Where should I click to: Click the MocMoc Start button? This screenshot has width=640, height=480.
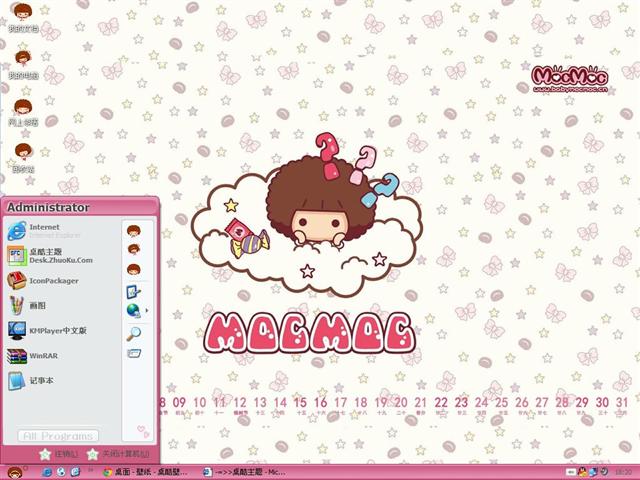coord(15,473)
